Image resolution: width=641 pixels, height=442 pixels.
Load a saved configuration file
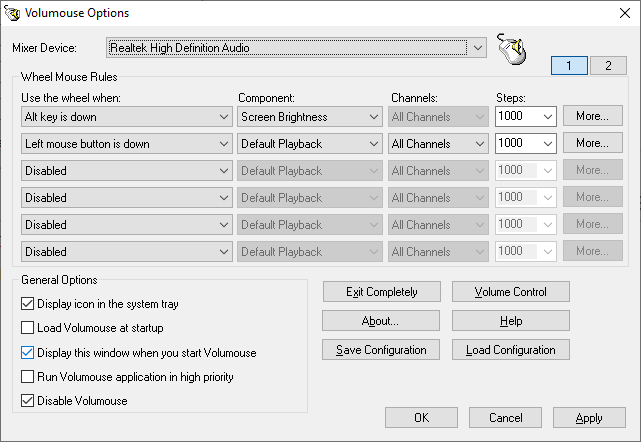[510, 350]
